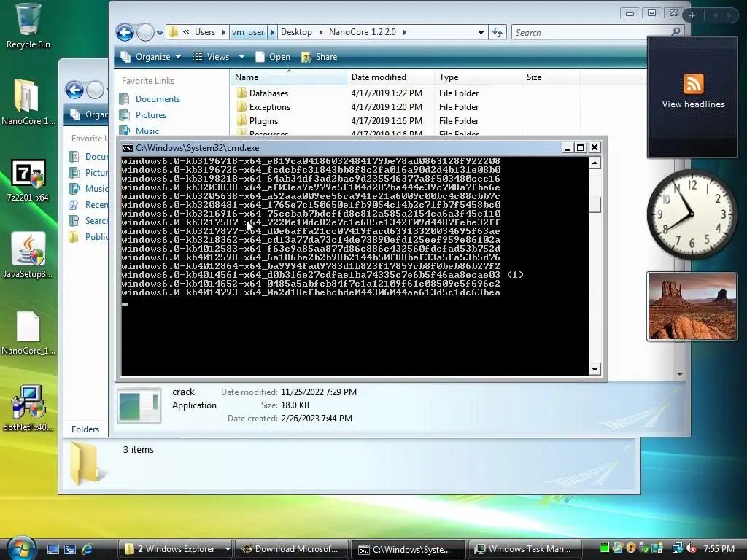Select the Databases folder
Viewport: 747px width, 560px height.
tap(268, 93)
